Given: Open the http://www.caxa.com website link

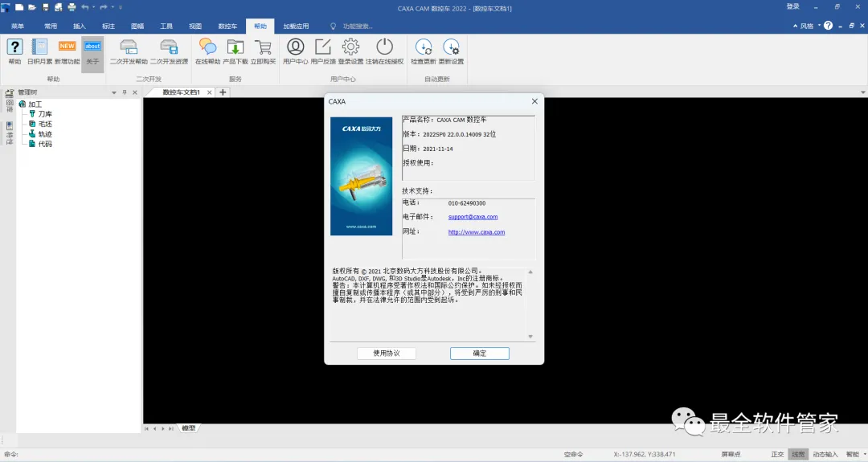Looking at the screenshot, I should click(x=476, y=232).
